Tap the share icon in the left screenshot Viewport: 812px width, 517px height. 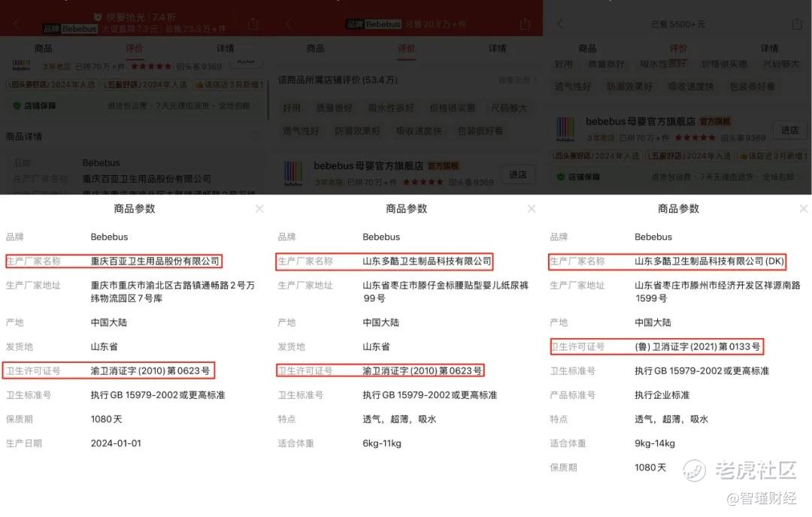(x=253, y=24)
